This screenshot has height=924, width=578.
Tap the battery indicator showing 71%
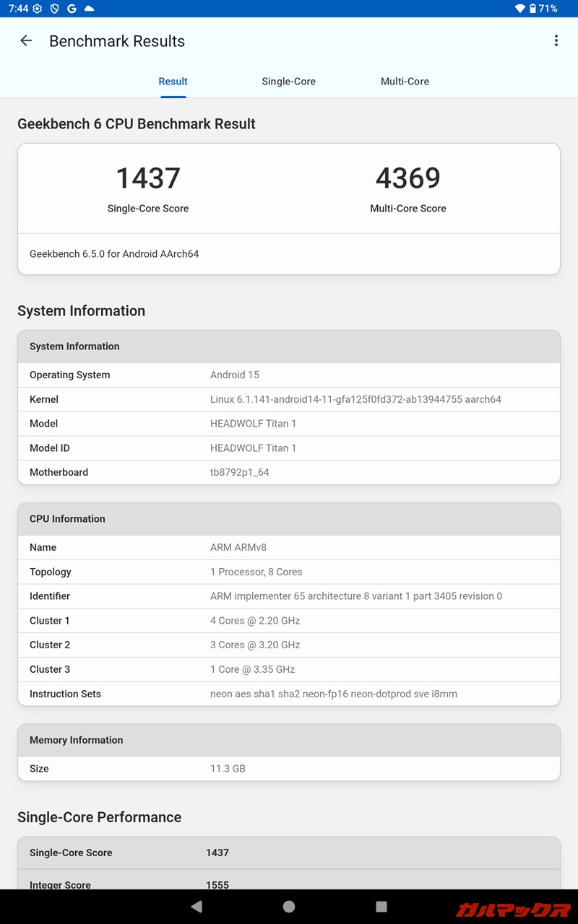click(x=543, y=9)
